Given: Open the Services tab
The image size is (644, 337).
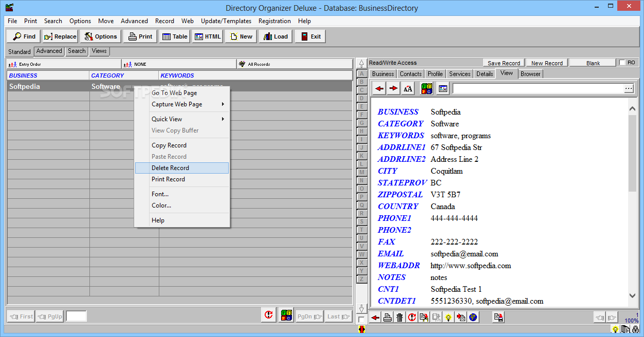Looking at the screenshot, I should coord(459,74).
